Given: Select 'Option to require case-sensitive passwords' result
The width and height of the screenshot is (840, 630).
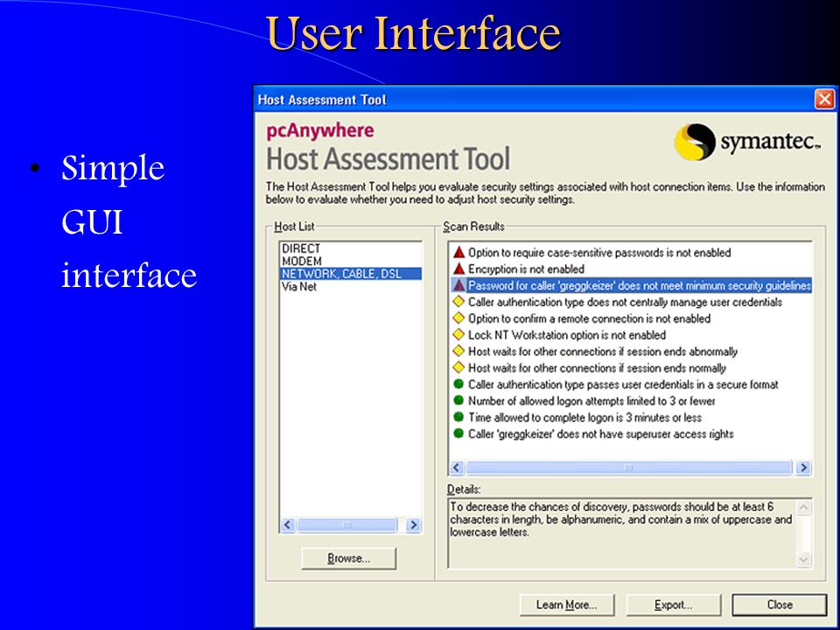Looking at the screenshot, I should click(x=599, y=252).
